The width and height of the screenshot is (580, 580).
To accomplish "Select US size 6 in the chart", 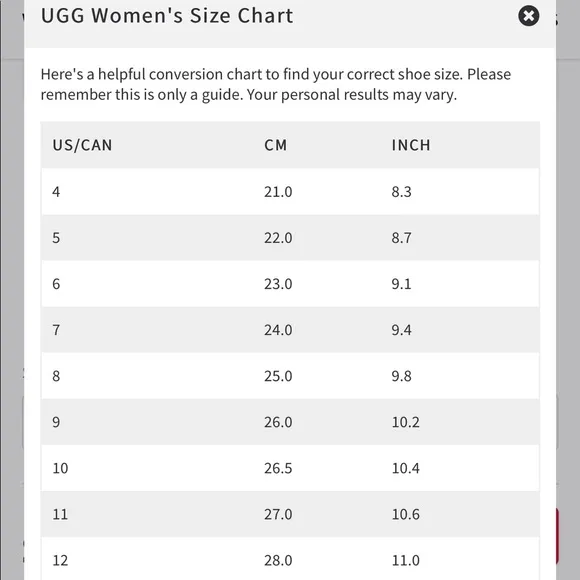I will pos(56,284).
